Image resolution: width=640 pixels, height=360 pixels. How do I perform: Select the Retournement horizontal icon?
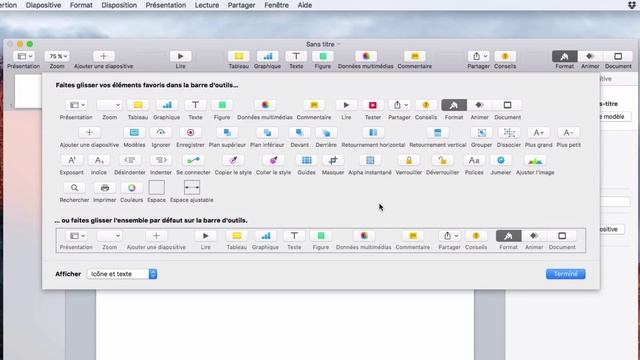coord(373,133)
